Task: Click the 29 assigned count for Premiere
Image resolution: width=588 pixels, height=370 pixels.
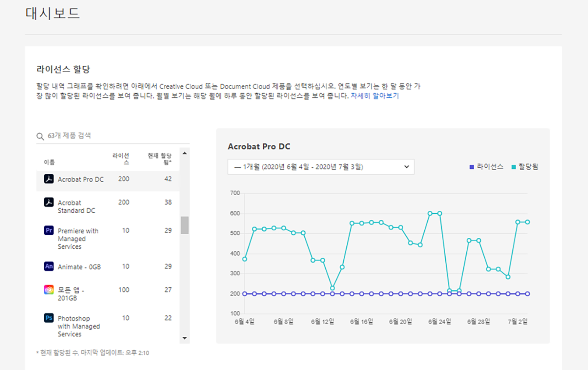Action: [168, 230]
